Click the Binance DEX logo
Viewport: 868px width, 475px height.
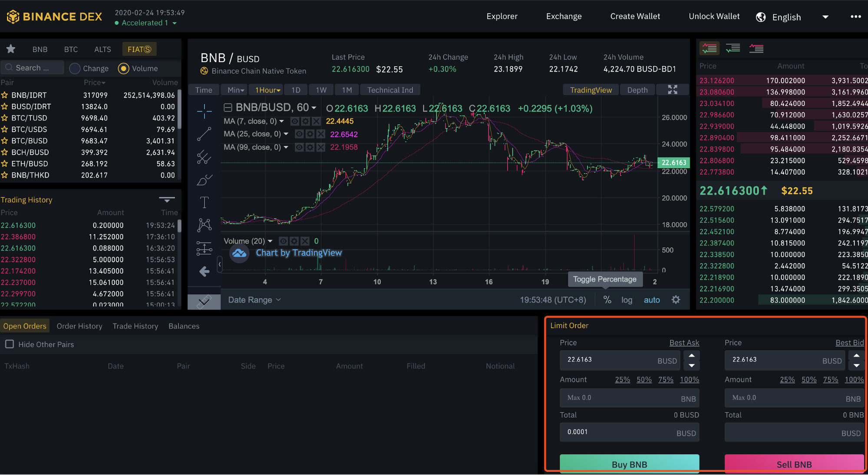tap(54, 17)
